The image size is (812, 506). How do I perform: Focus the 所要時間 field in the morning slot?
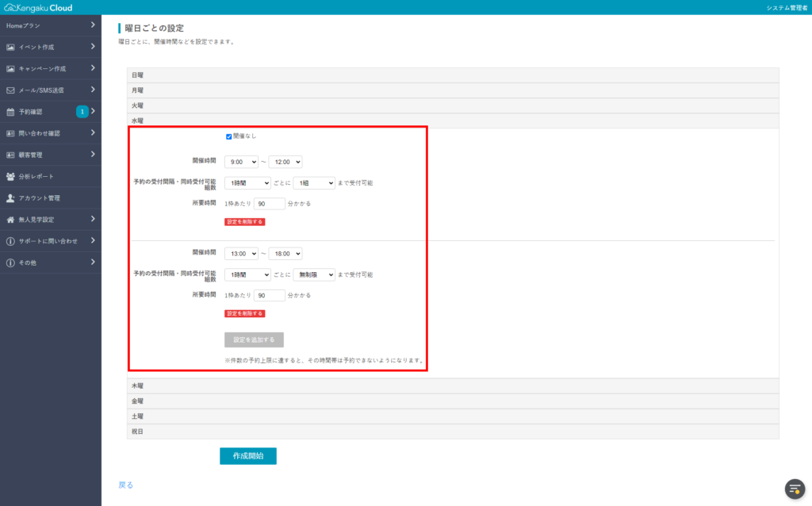click(x=270, y=204)
